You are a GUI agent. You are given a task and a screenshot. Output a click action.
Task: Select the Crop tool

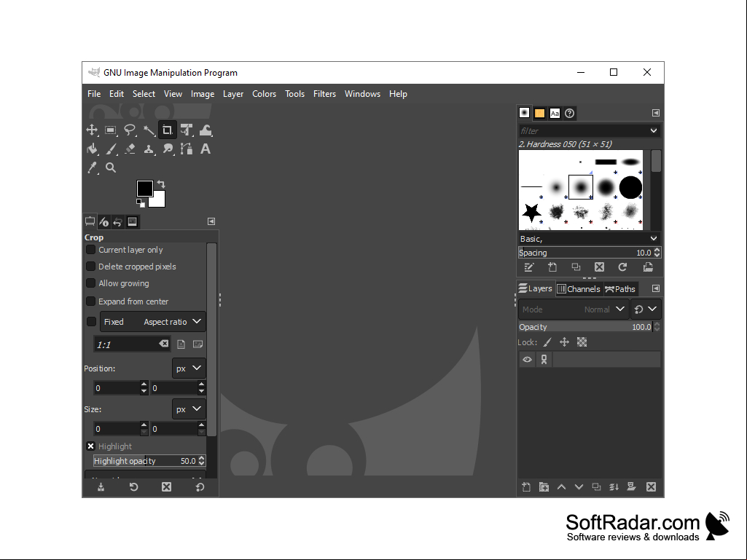click(167, 130)
